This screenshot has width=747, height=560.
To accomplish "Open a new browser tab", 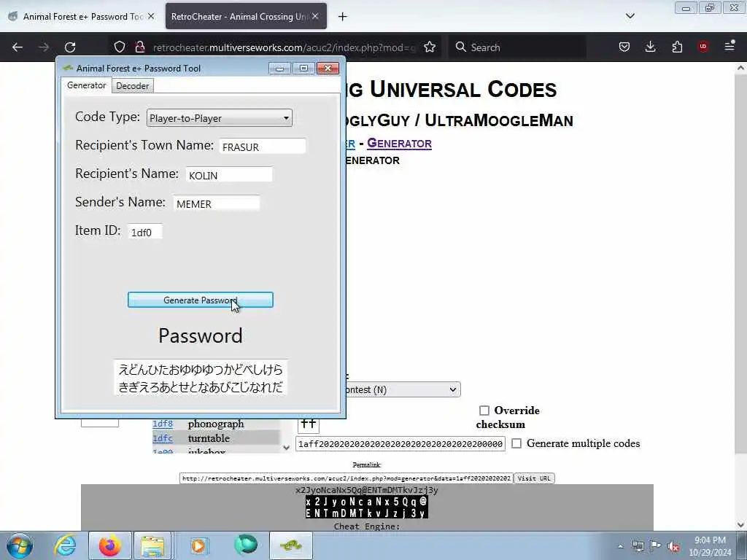I will [343, 17].
